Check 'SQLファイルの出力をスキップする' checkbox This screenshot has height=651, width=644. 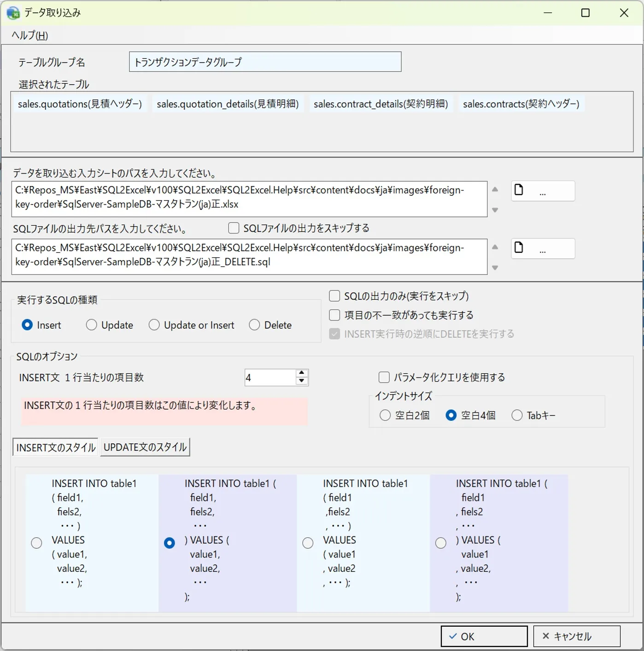(x=234, y=228)
